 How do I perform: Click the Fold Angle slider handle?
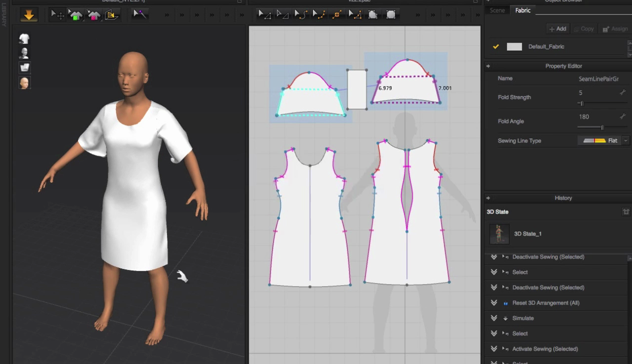(602, 128)
